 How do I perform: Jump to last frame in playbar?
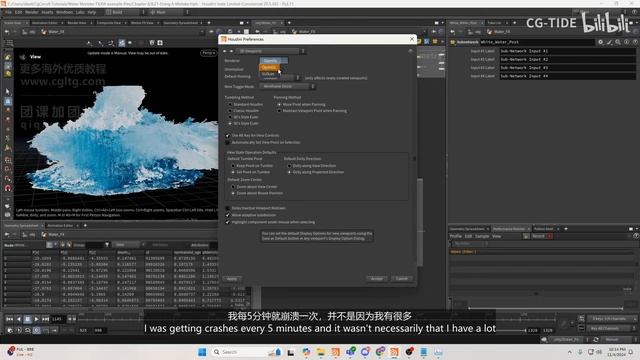46,319
